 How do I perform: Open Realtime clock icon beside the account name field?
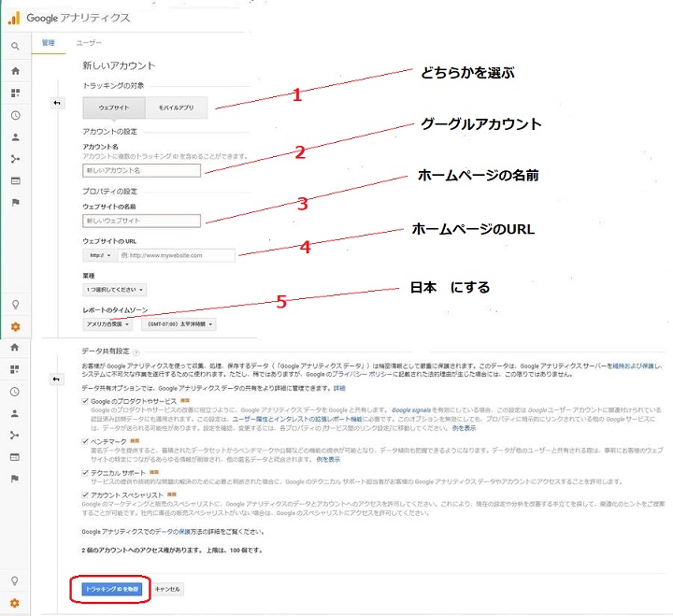16,115
